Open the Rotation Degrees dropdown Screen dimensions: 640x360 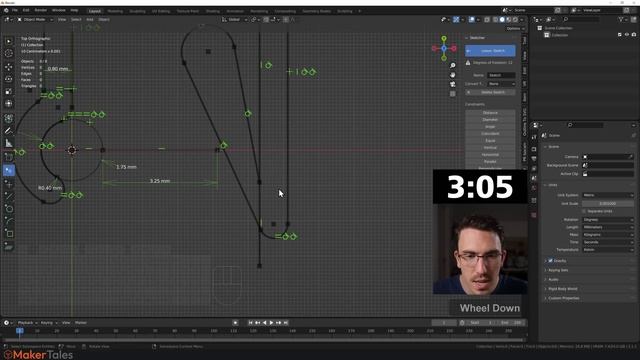[x=608, y=220]
